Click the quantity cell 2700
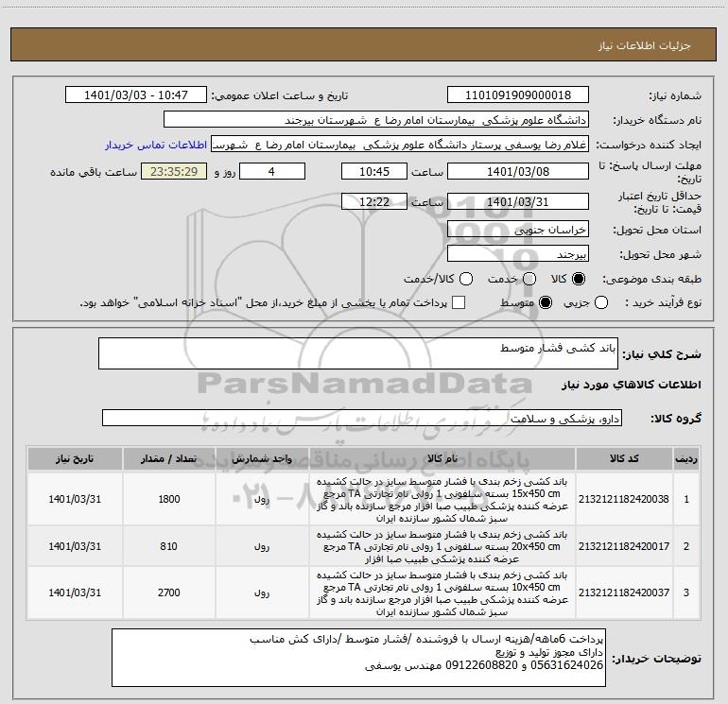The width and height of the screenshot is (728, 704). pyautogui.click(x=169, y=592)
